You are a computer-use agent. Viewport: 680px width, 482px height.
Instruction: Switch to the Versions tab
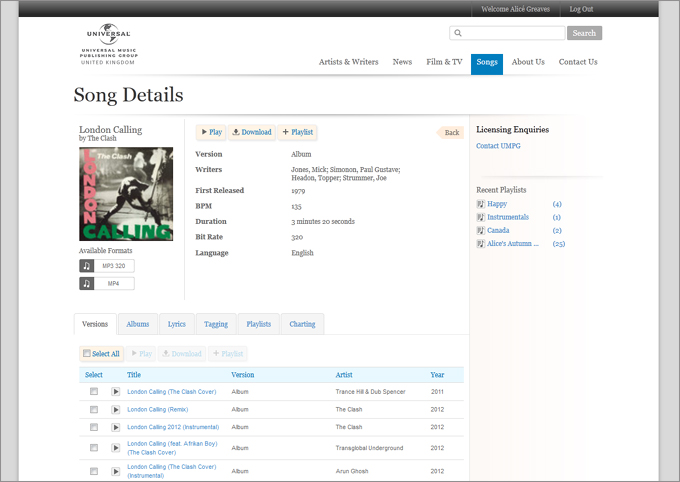[x=95, y=324]
